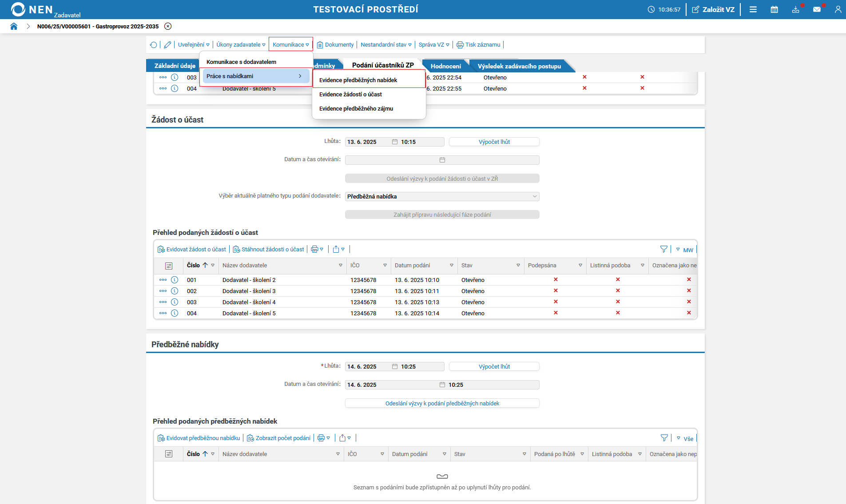Image resolution: width=846 pixels, height=504 pixels.
Task: Click the Založit VZ button
Action: (x=713, y=9)
